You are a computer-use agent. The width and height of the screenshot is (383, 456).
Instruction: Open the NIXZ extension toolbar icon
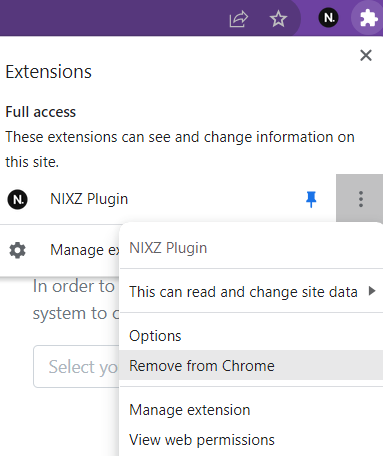coord(328,18)
